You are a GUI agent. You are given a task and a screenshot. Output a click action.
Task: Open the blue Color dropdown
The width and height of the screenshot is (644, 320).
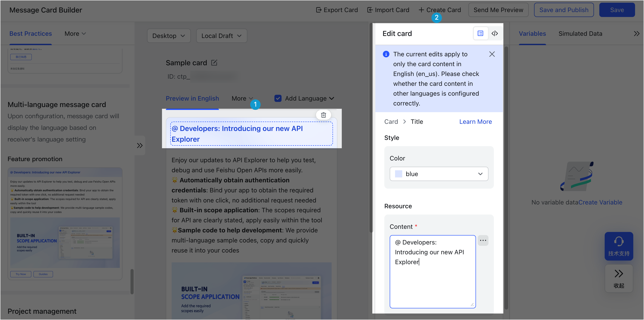(x=439, y=174)
